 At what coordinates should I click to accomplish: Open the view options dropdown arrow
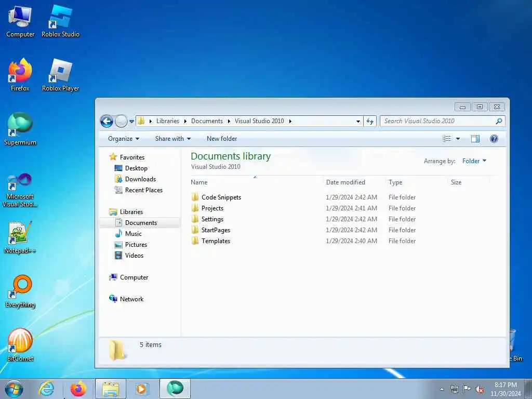click(458, 138)
